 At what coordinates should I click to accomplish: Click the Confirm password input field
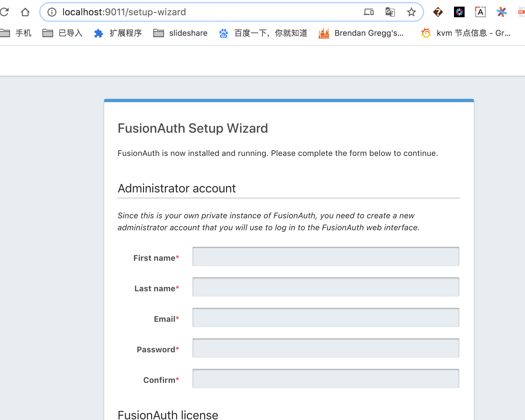point(326,379)
